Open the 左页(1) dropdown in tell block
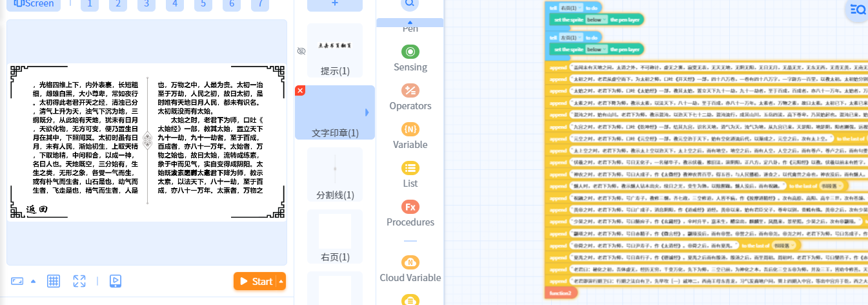 pyautogui.click(x=571, y=37)
